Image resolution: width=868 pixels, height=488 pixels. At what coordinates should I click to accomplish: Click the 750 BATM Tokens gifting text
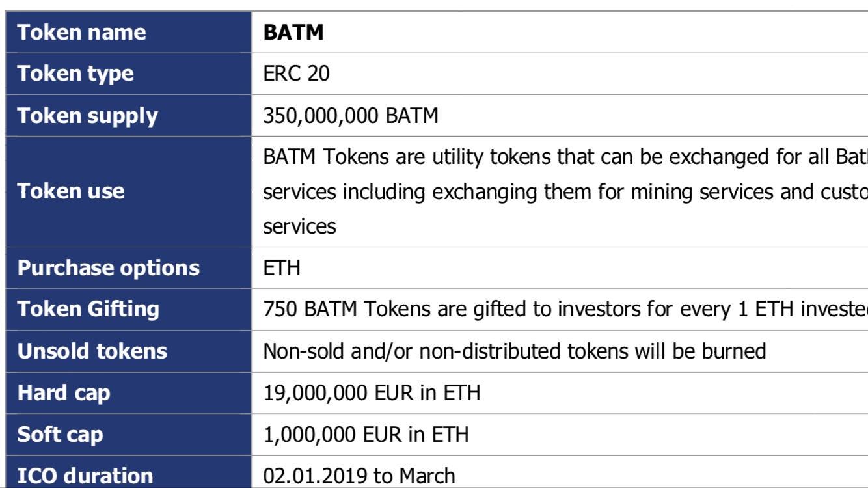(x=565, y=309)
